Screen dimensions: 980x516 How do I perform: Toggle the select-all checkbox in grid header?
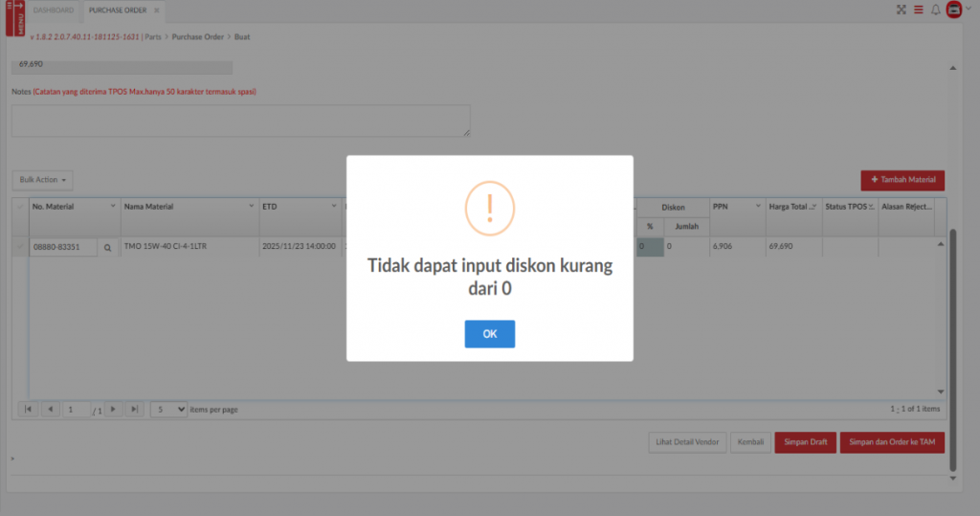click(x=20, y=207)
